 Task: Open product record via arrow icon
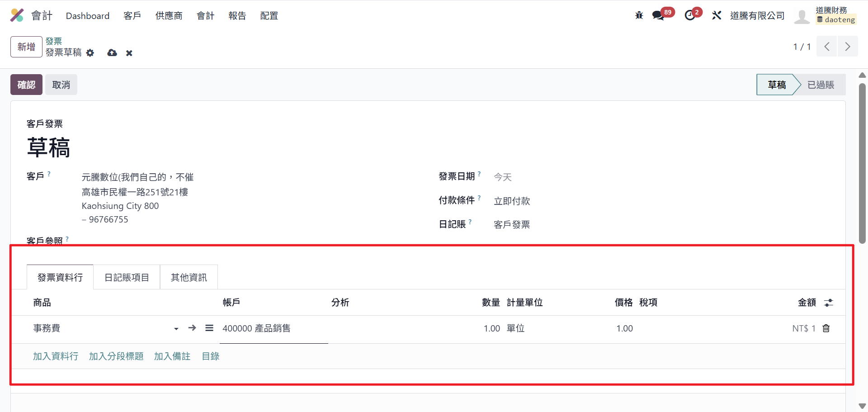192,328
